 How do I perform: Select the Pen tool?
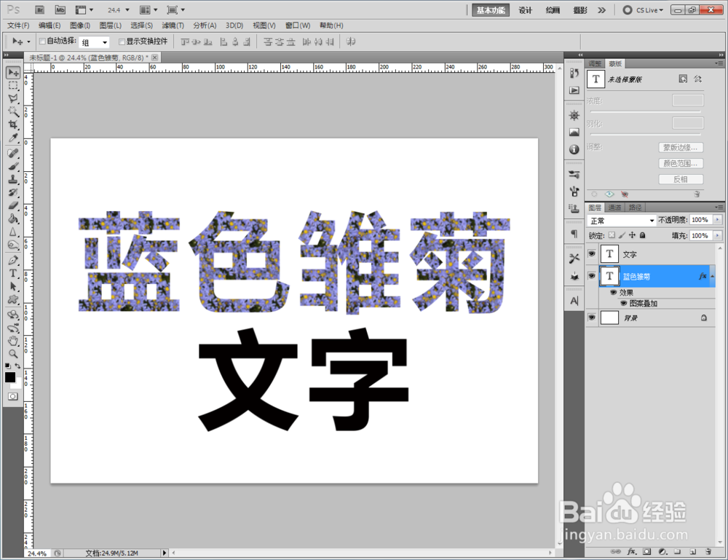coord(13,260)
